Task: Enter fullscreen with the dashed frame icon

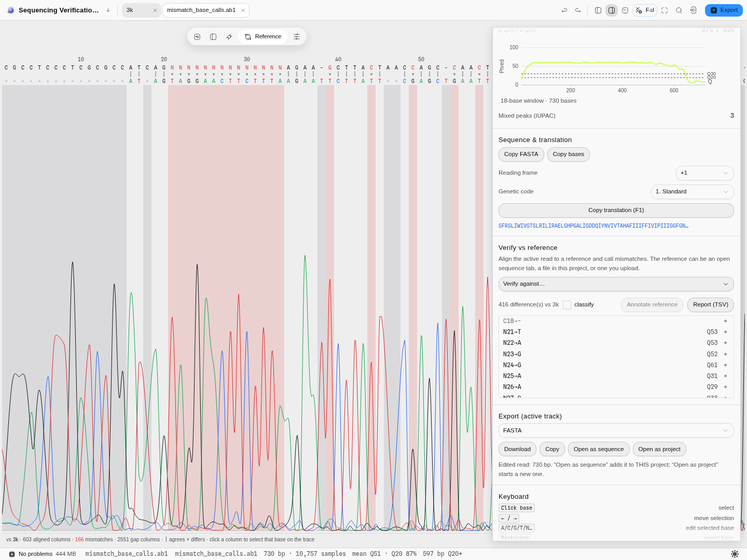Action: 665,10
